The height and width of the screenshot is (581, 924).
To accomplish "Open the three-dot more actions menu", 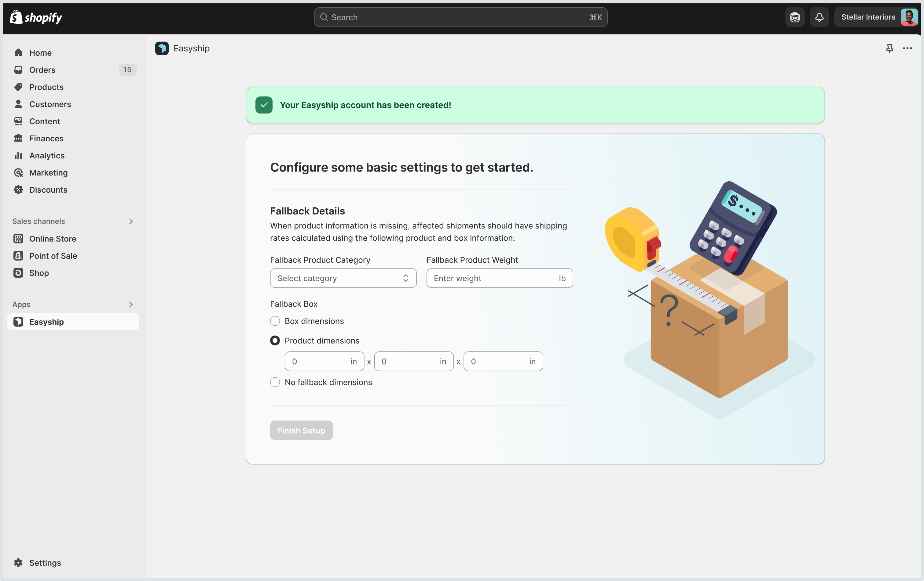I will coord(908,48).
